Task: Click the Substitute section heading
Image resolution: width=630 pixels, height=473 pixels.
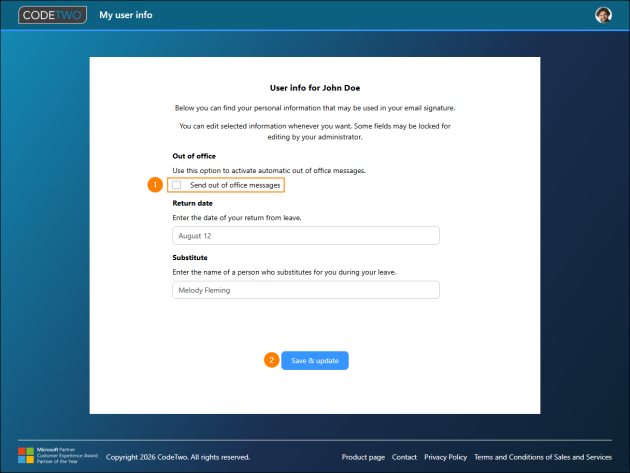Action: (x=190, y=258)
